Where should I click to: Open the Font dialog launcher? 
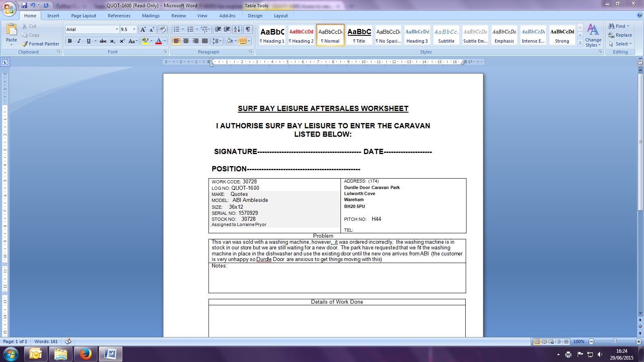click(165, 52)
